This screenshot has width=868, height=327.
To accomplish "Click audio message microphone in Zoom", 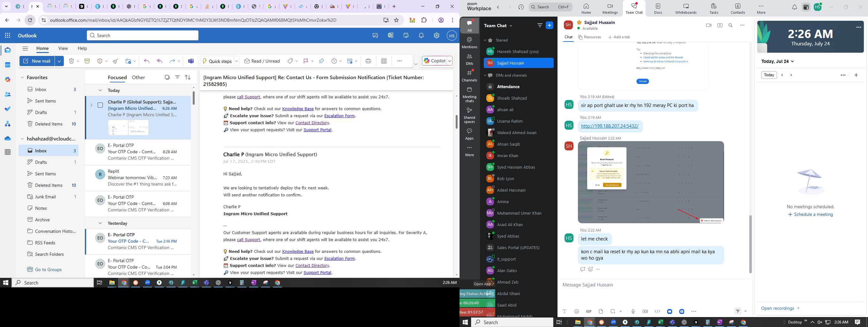I will coord(633,311).
